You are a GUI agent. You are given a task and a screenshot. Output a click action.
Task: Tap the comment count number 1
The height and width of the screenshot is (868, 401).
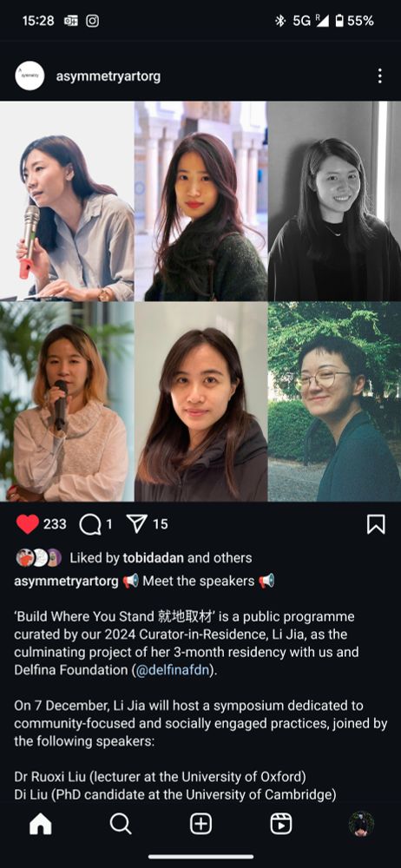coord(109,524)
